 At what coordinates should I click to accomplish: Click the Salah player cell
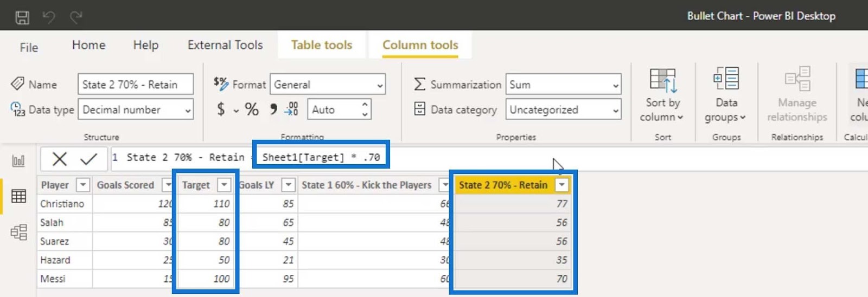click(65, 223)
